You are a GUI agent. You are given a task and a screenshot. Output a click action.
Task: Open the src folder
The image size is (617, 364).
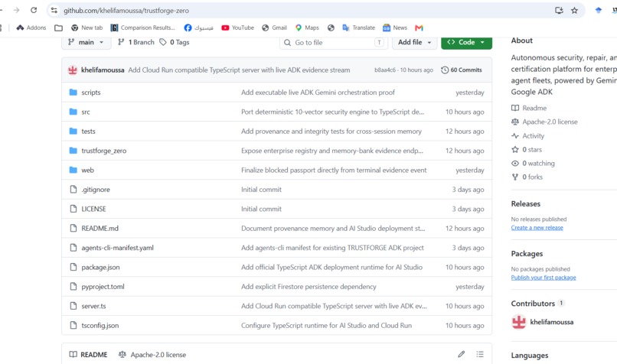(86, 112)
